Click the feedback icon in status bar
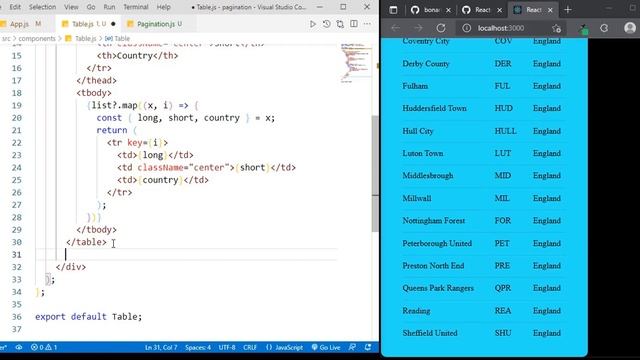Image resolution: width=640 pixels, height=360 pixels. coord(352,347)
